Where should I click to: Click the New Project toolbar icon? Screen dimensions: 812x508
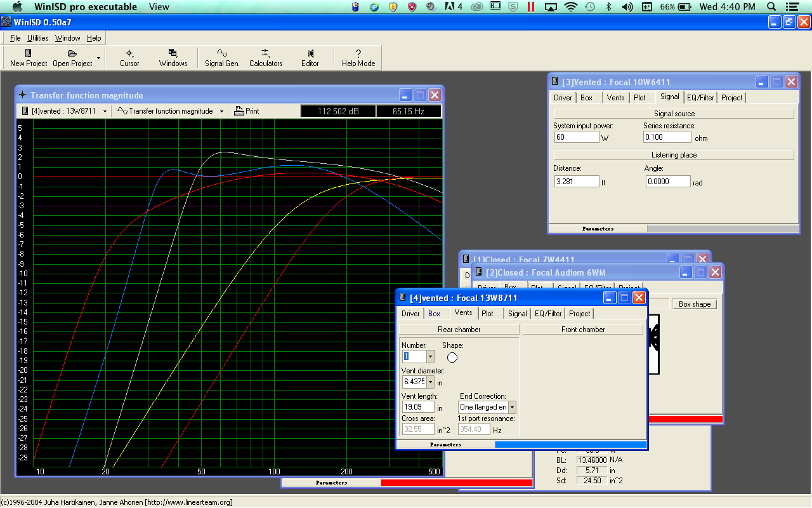(29, 58)
